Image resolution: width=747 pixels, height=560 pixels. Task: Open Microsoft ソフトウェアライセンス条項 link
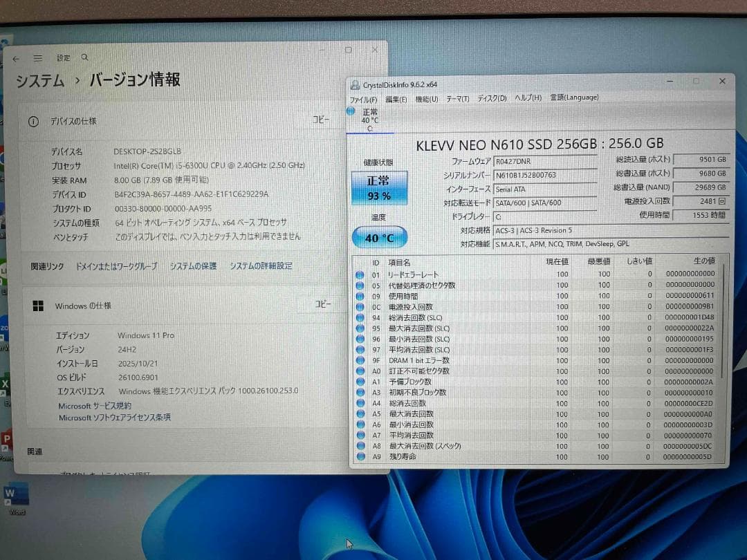coord(114,418)
